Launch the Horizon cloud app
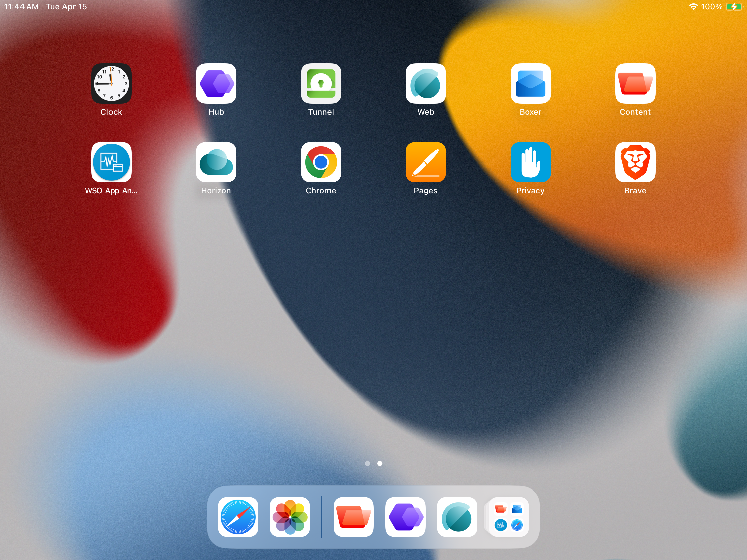747x560 pixels. click(x=216, y=162)
